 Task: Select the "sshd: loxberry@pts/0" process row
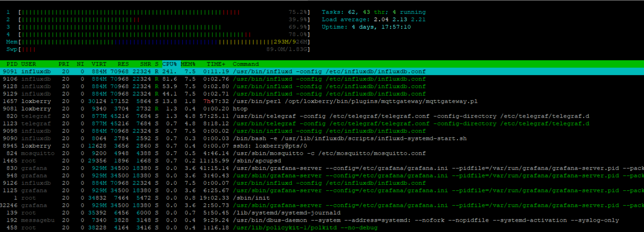(x=322, y=146)
